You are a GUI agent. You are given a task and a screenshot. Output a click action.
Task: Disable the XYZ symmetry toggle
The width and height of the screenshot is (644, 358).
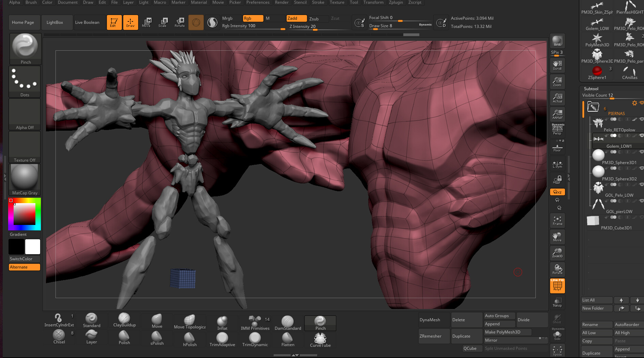pos(557,192)
